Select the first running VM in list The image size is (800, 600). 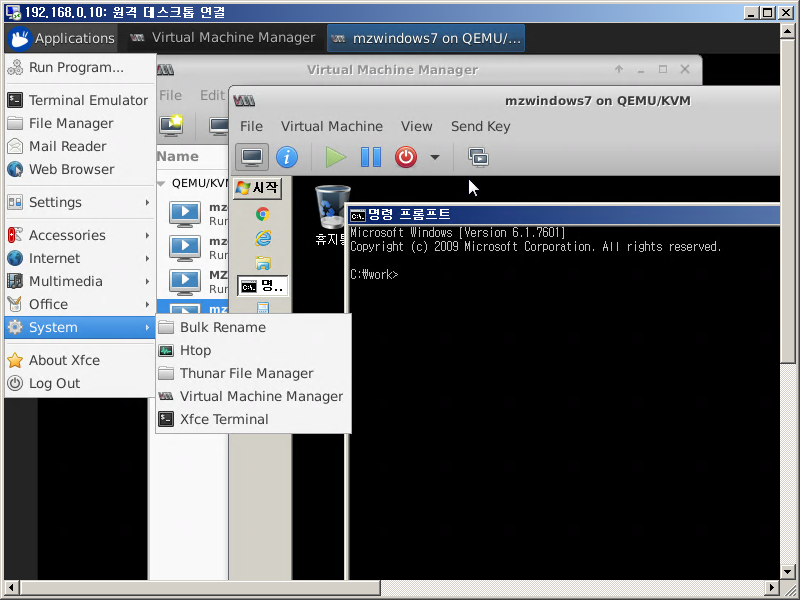pos(192,214)
